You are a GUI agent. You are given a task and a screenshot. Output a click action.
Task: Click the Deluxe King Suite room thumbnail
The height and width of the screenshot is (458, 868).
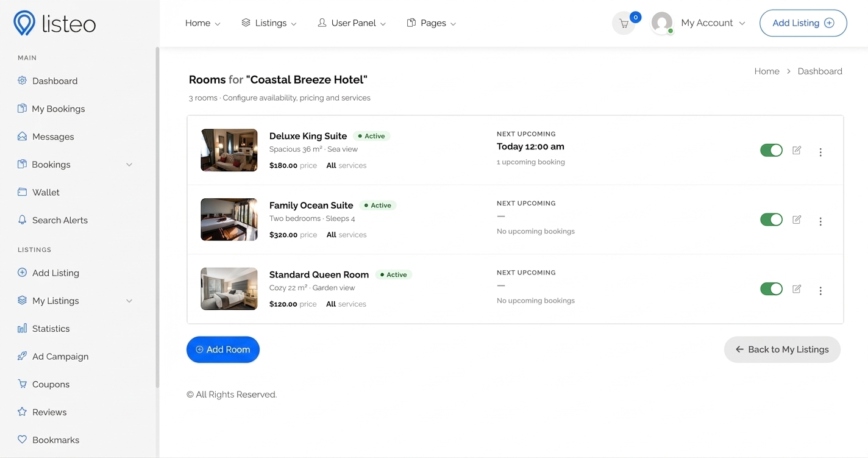coord(229,150)
